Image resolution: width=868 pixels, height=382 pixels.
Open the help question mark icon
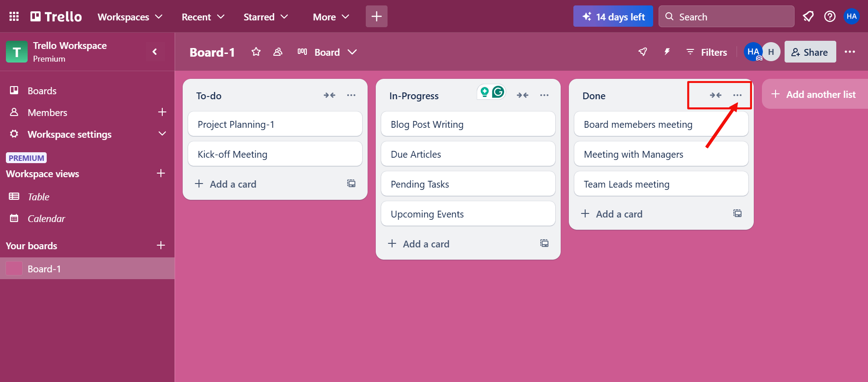(x=829, y=17)
